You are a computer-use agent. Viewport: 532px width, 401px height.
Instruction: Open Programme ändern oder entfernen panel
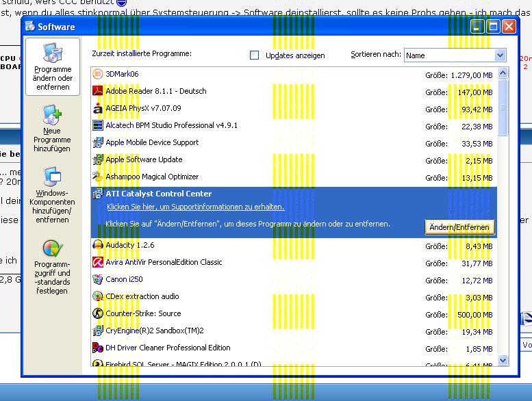pyautogui.click(x=53, y=67)
